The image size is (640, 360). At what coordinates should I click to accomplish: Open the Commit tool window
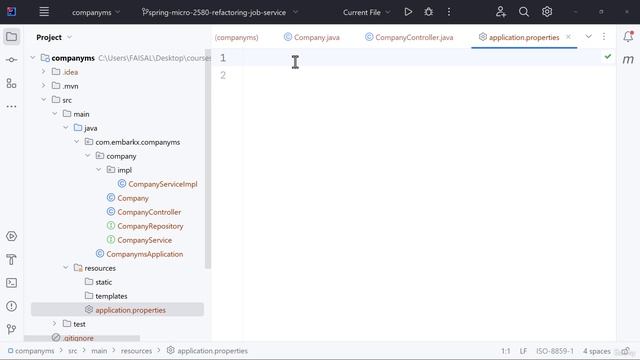tap(11, 60)
